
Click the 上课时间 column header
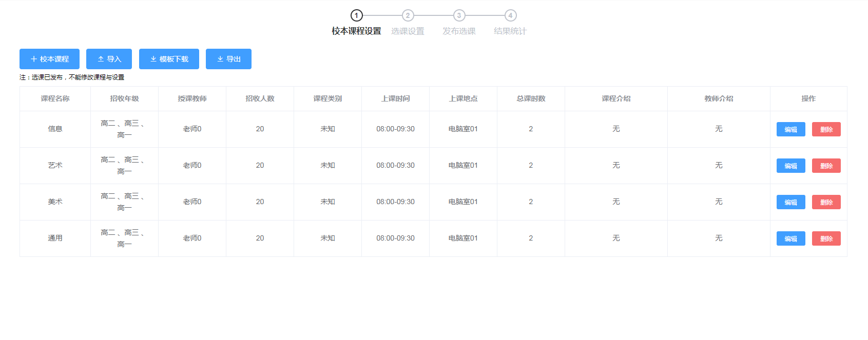coord(395,98)
